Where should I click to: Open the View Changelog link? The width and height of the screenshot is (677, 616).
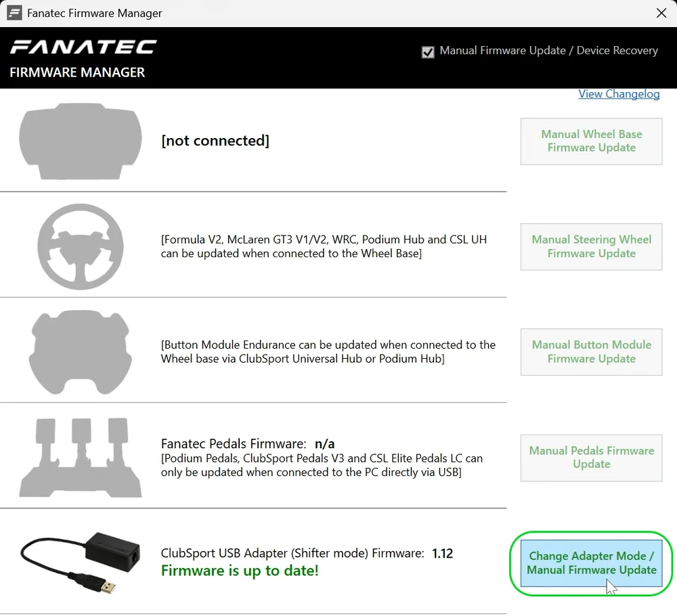(619, 93)
